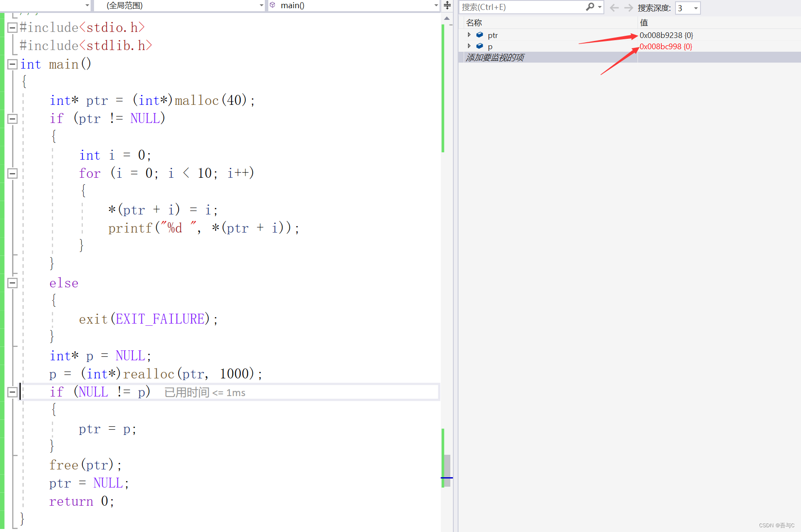Image resolution: width=801 pixels, height=532 pixels.
Task: Click the editor vertical scrollbar up arrow
Action: pos(447,19)
